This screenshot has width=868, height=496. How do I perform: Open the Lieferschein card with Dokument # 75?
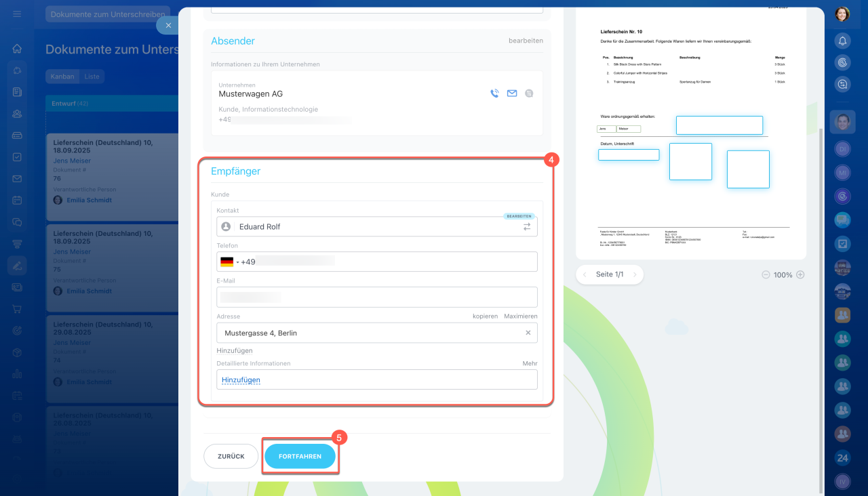(x=112, y=268)
